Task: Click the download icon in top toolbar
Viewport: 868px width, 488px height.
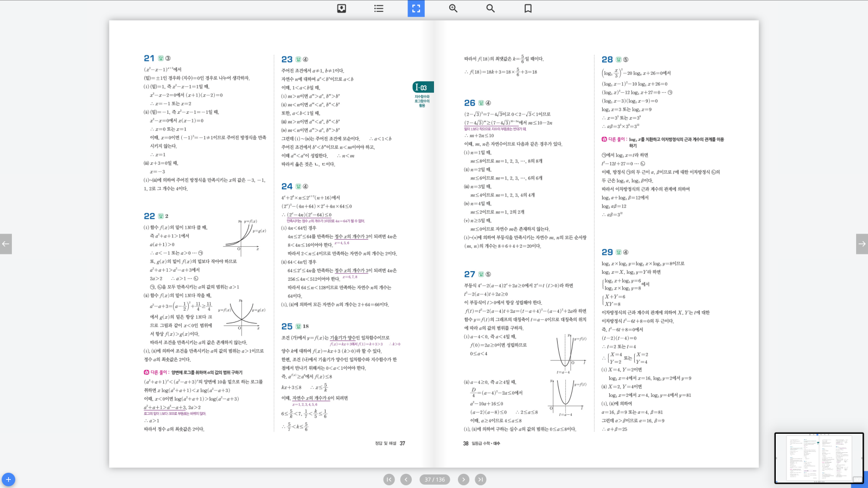Action: [342, 9]
